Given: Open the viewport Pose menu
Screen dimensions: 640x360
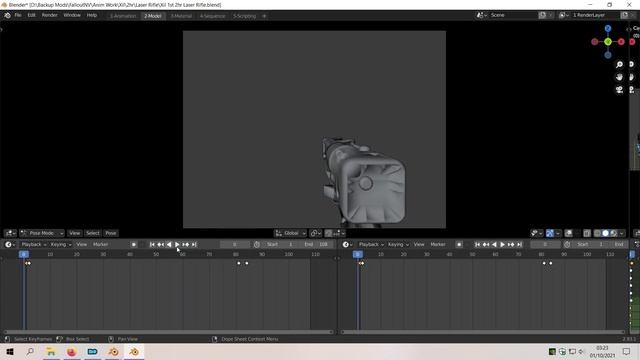Looking at the screenshot, I should tap(111, 233).
